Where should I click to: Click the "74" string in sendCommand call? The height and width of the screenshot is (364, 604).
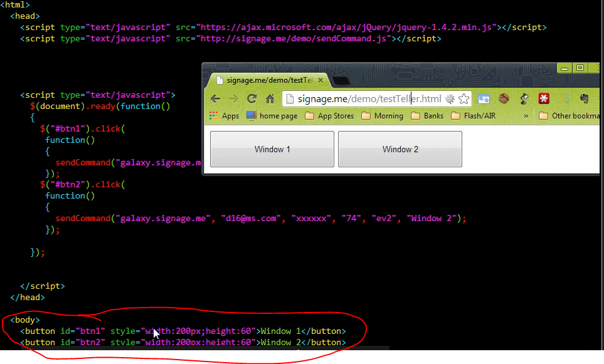(351, 218)
